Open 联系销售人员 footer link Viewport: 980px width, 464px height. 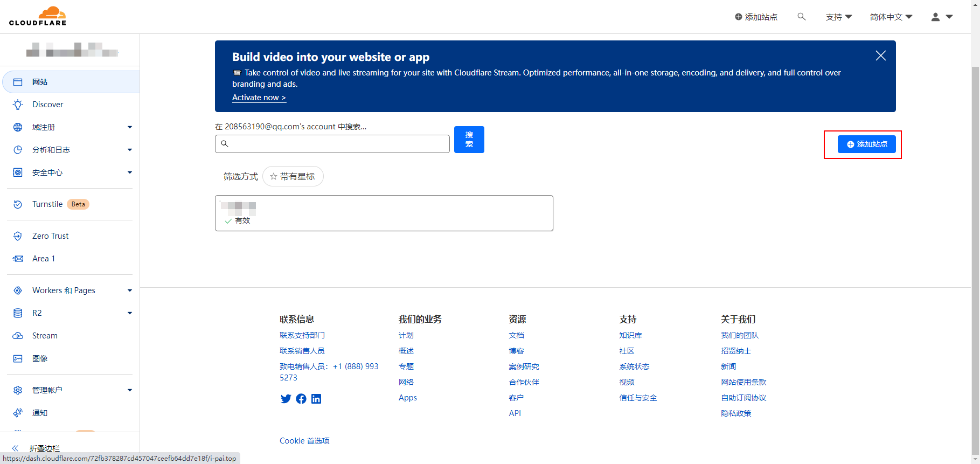click(302, 351)
